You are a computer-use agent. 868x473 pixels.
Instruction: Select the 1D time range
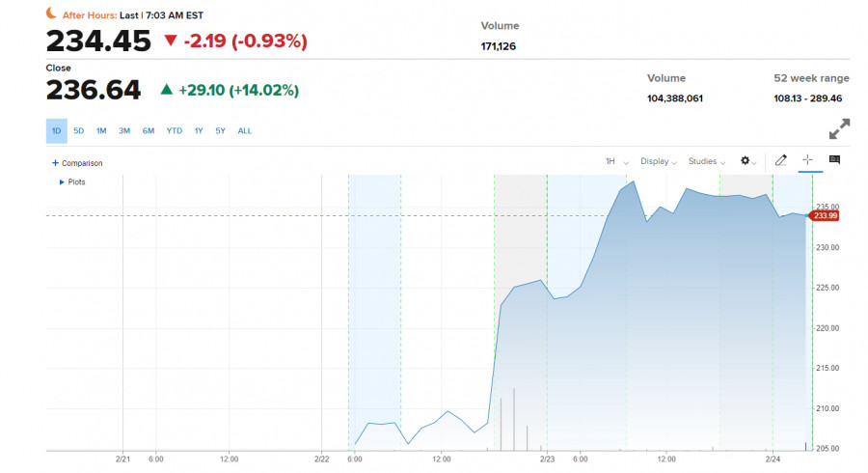click(x=56, y=131)
